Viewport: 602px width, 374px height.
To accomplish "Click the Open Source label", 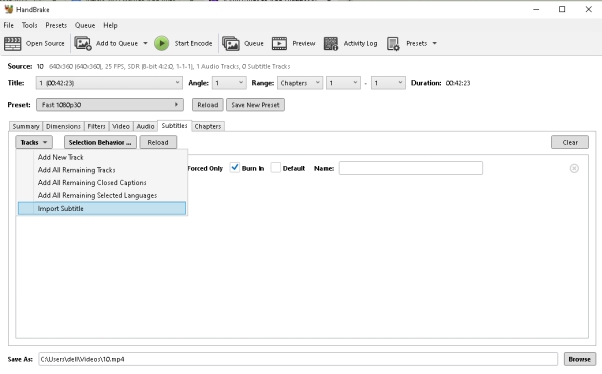I will 45,43.
